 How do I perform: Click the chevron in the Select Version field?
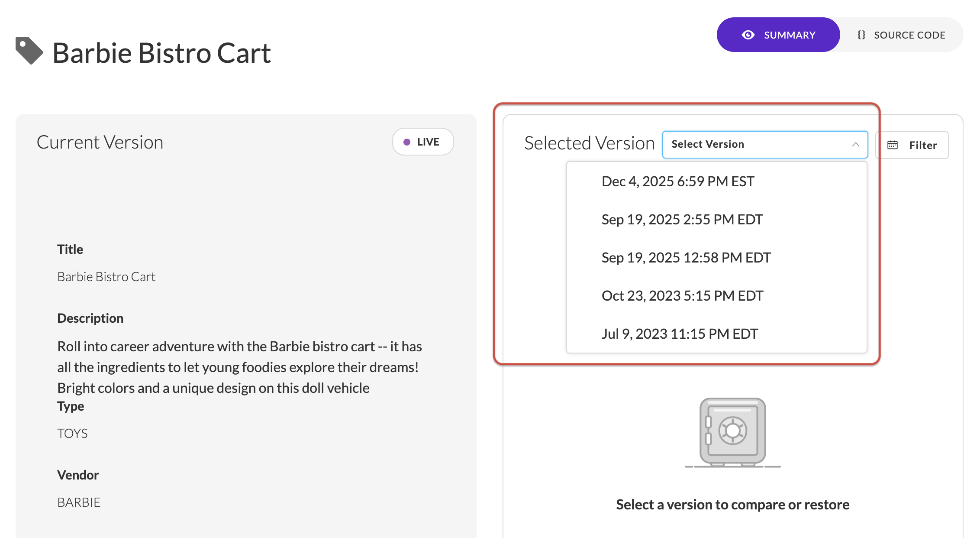tap(856, 145)
